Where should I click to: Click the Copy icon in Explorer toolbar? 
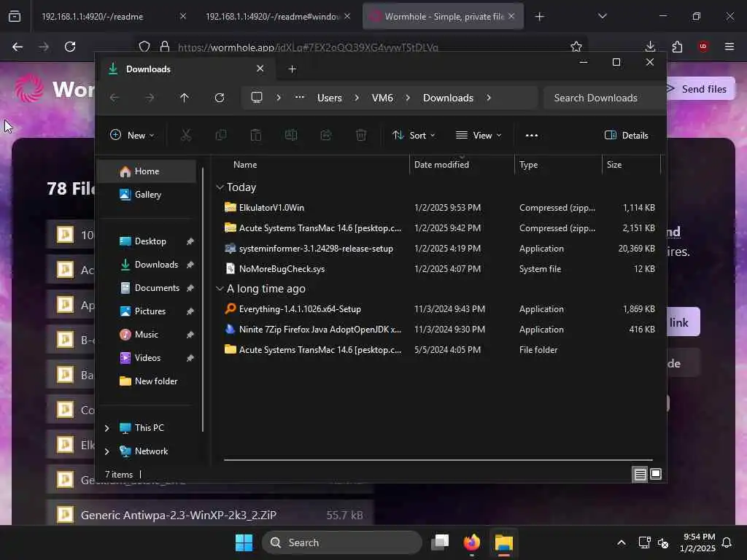pyautogui.click(x=220, y=135)
